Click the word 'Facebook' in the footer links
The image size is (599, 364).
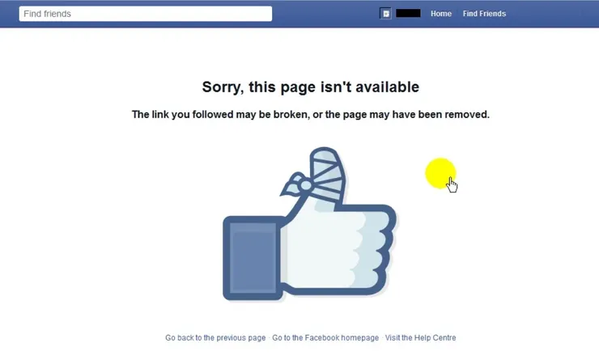(322, 337)
